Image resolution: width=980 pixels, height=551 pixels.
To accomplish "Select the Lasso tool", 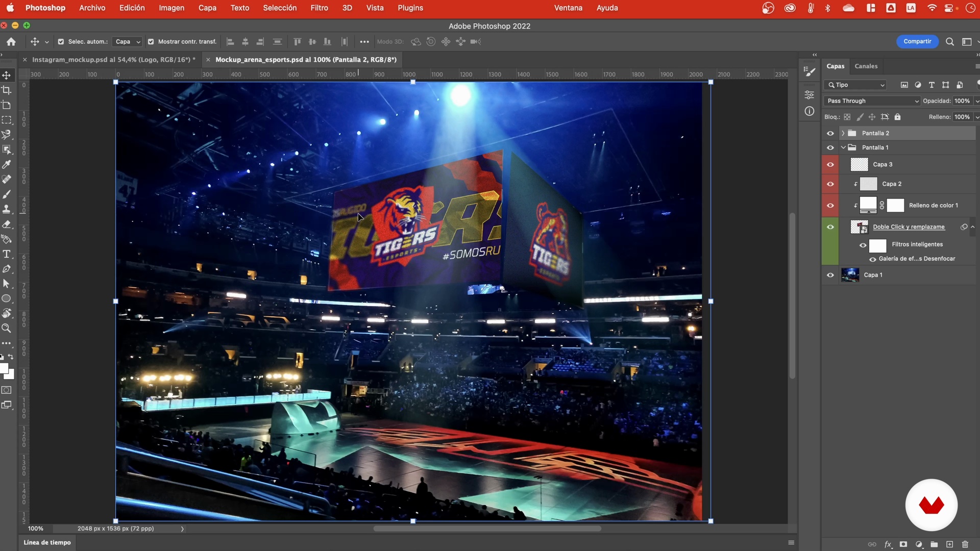I will tap(7, 135).
